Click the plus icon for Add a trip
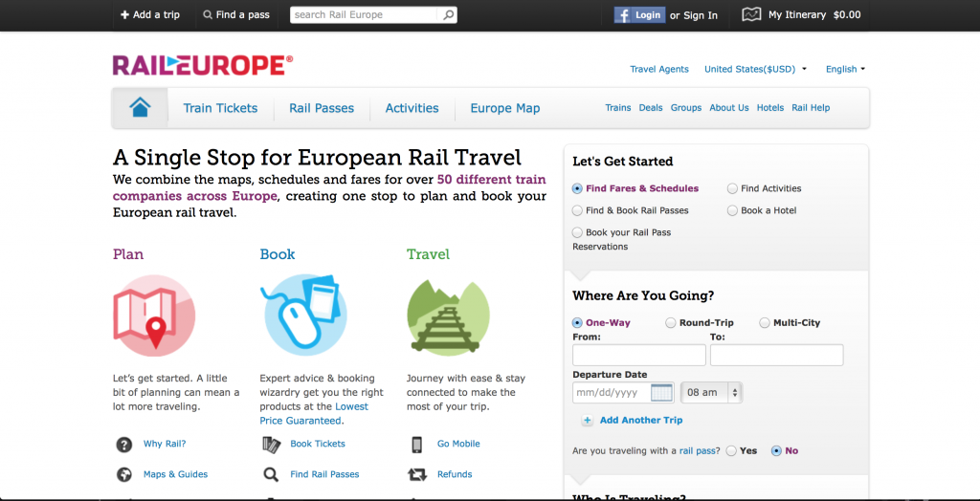The height and width of the screenshot is (501, 980). (125, 15)
